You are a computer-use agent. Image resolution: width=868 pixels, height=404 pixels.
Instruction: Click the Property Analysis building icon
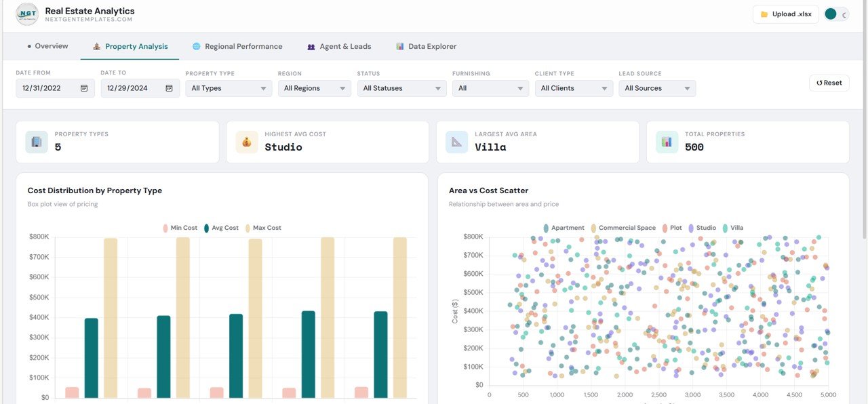(x=97, y=46)
